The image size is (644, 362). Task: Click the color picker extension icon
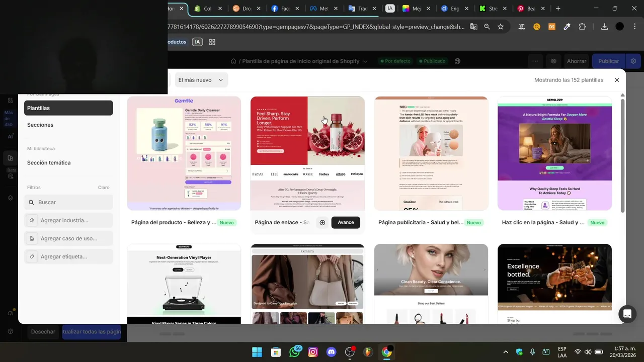point(567,27)
